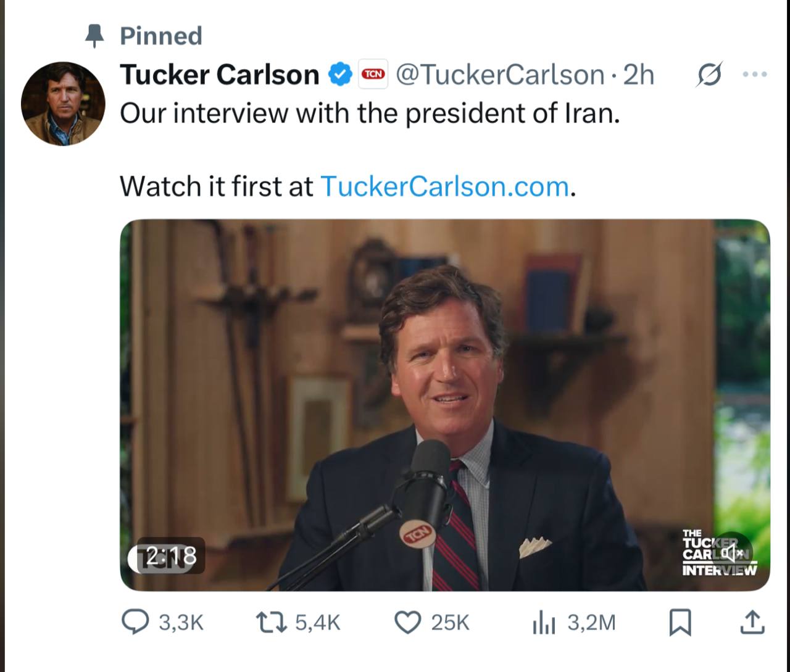Repost the tweet via retweet icon
This screenshot has height=672, width=790.
tap(272, 622)
